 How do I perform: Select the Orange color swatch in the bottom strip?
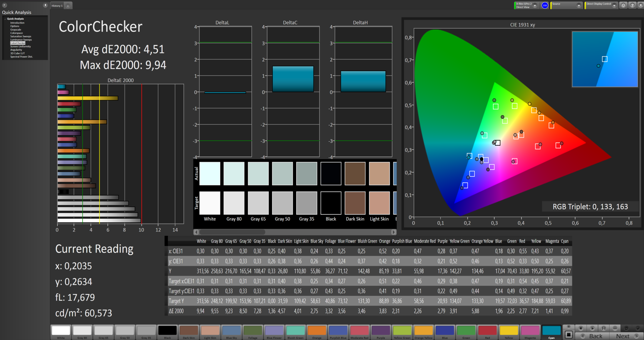click(317, 331)
